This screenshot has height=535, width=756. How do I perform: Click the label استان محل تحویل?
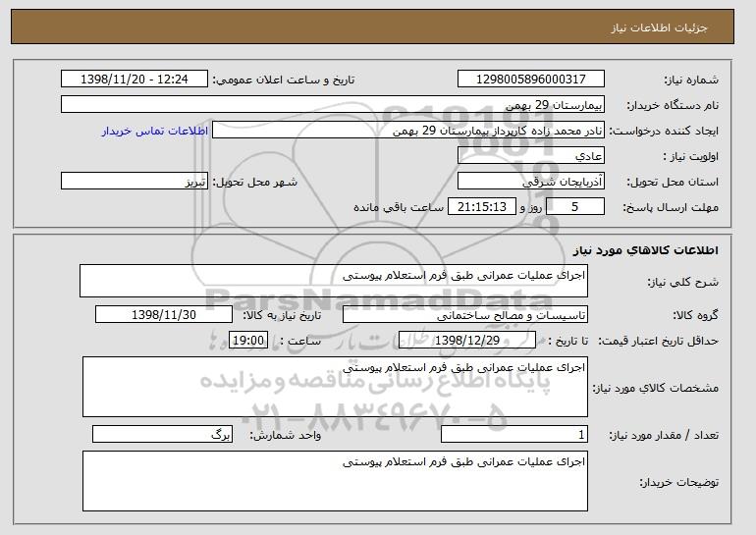(673, 183)
